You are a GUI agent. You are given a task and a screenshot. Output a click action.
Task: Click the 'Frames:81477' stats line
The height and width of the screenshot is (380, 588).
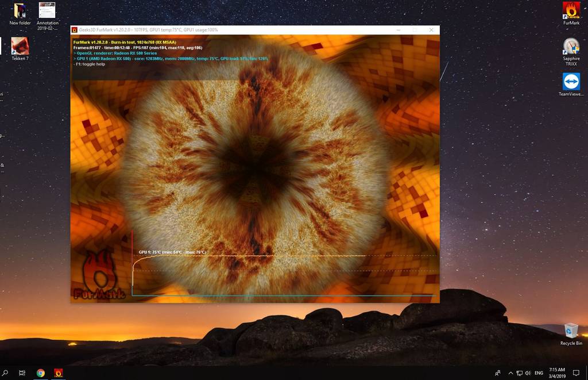point(138,48)
